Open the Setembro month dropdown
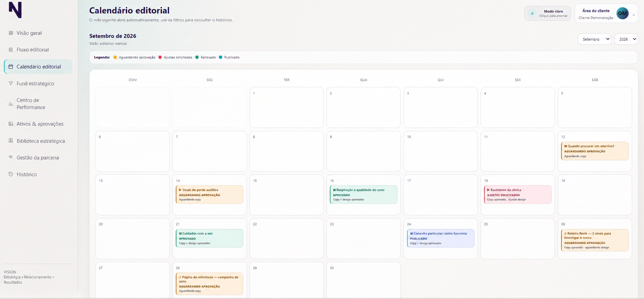Viewport: 644px width, 299px height. [594, 39]
